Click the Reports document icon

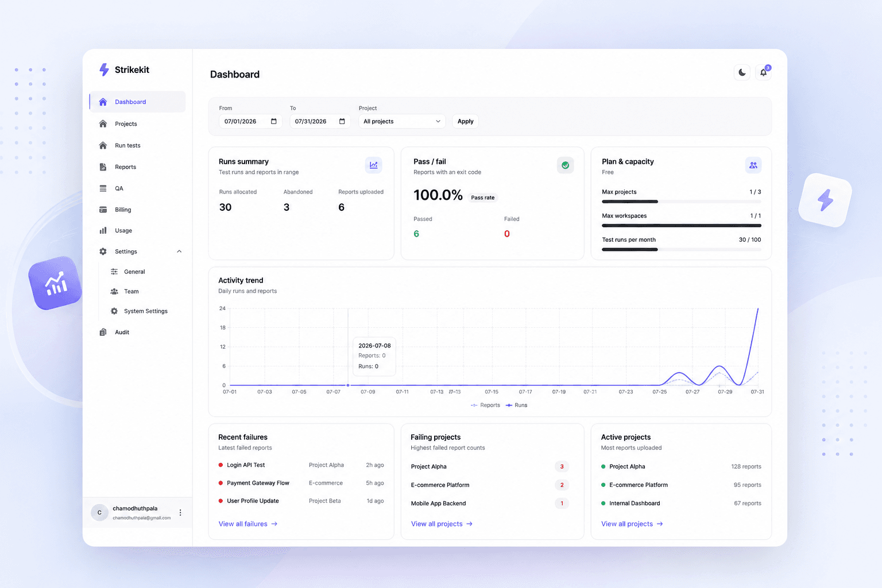103,167
